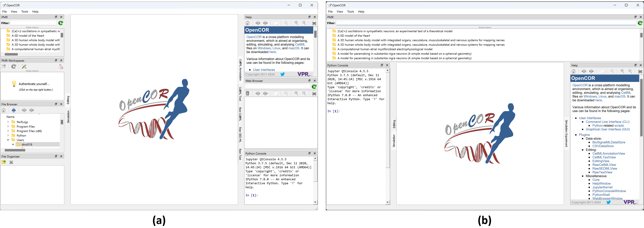The width and height of the screenshot is (644, 228).
Task: Expand the PerfLogs folder
Action: coord(8,122)
